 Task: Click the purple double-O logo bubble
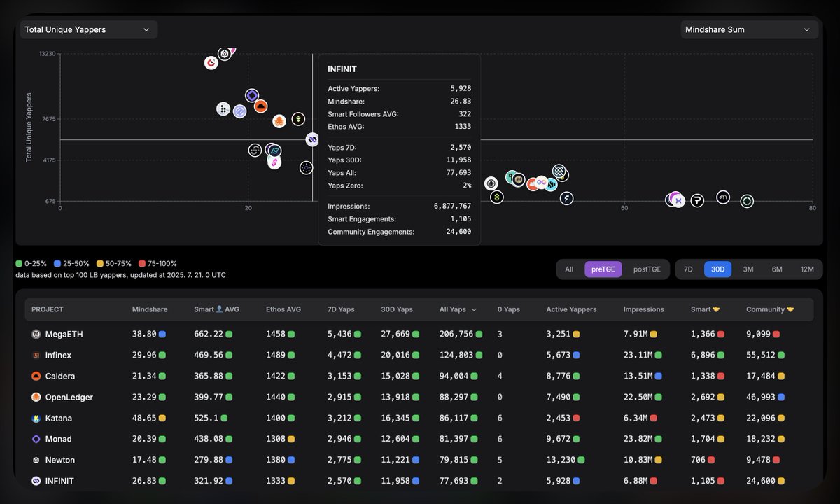pos(542,183)
